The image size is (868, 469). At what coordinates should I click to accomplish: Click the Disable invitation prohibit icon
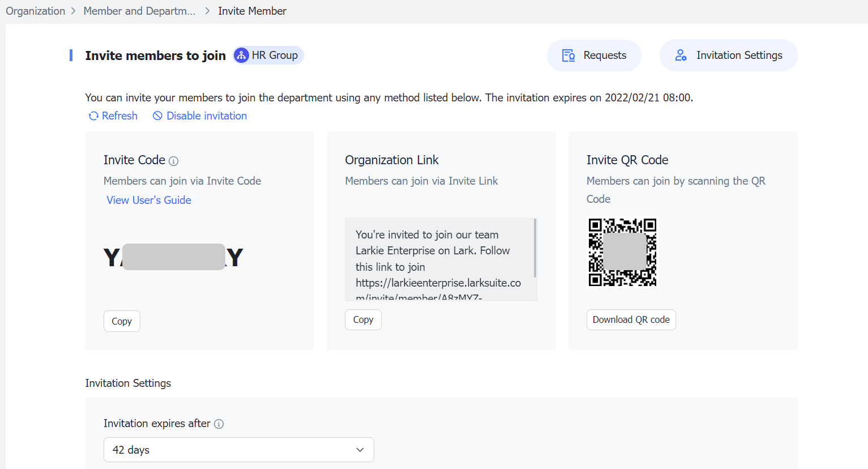click(157, 116)
